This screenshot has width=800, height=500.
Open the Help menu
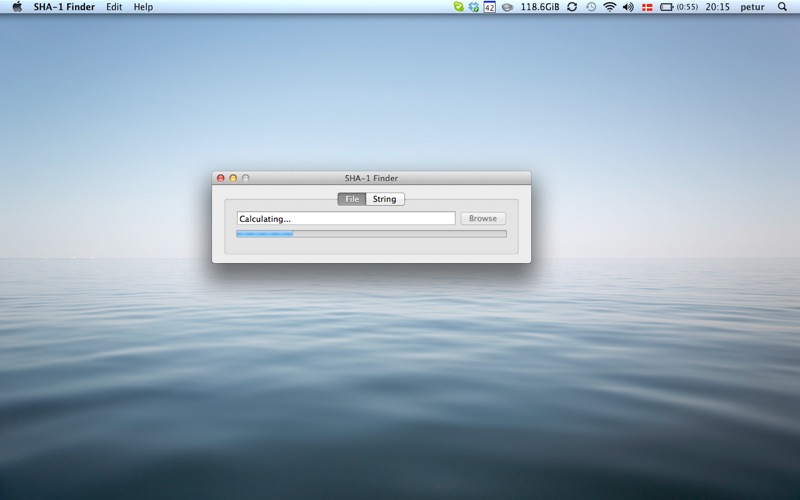point(143,7)
